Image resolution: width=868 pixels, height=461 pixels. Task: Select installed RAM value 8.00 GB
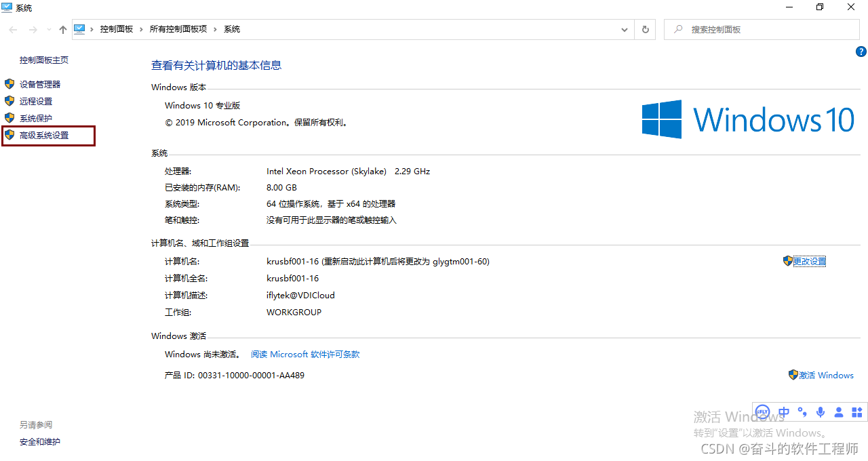pyautogui.click(x=281, y=187)
